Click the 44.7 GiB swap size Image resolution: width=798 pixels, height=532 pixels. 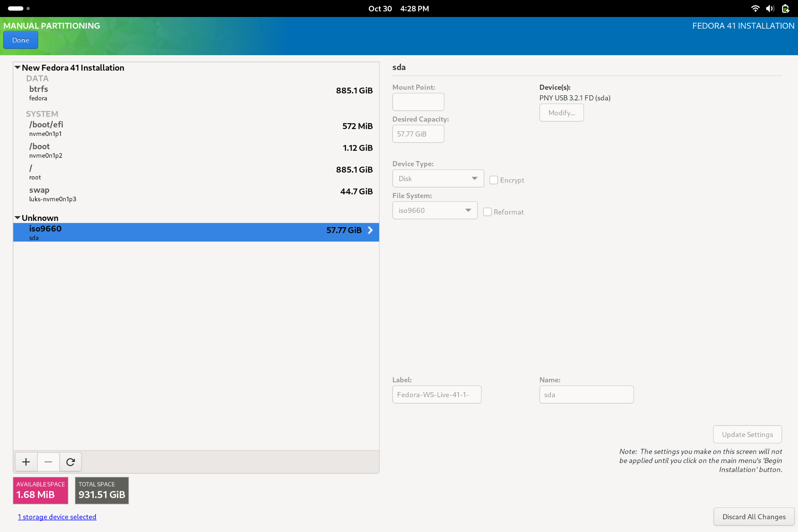click(x=356, y=191)
